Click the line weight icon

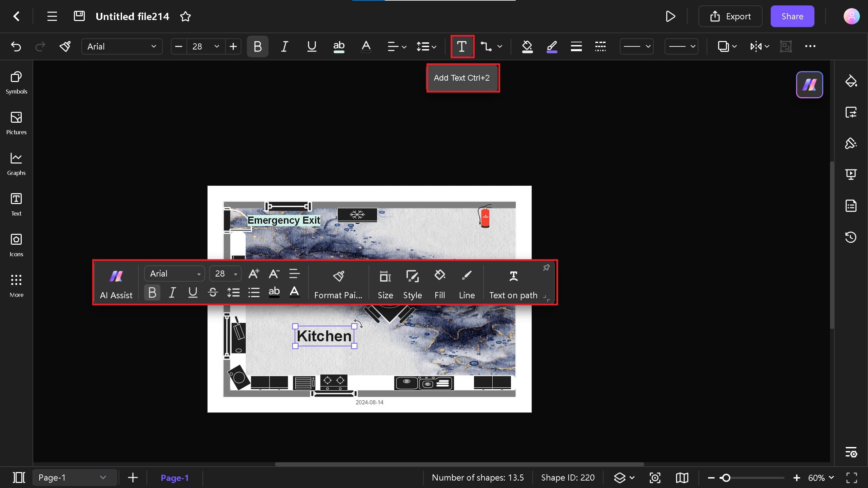(x=576, y=46)
